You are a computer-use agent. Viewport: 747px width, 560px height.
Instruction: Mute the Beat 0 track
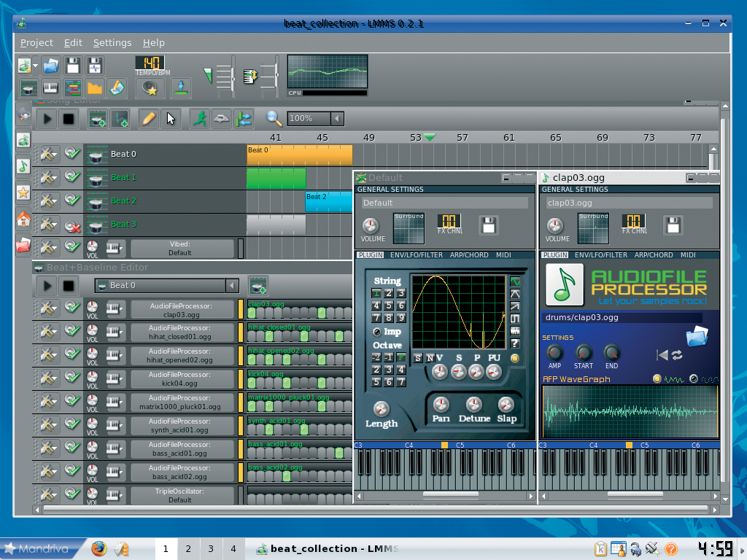coord(72,153)
